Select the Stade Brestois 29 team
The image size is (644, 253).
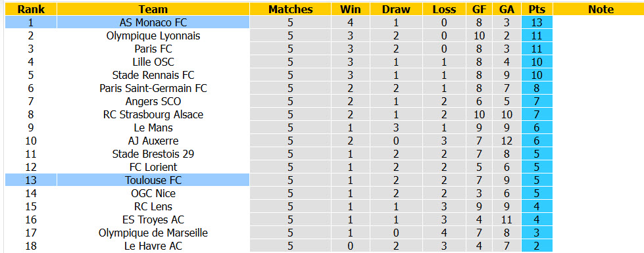pyautogui.click(x=153, y=154)
